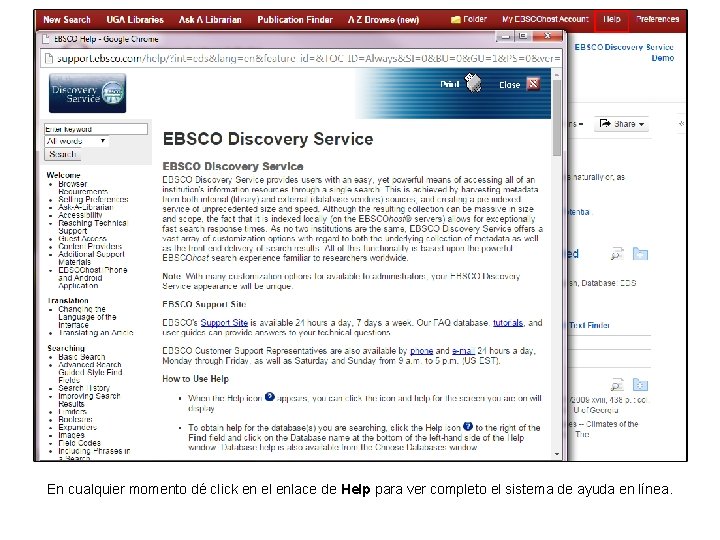Click the page icon in the address bar
Viewport: 720px width, 540px height.
click(x=48, y=59)
